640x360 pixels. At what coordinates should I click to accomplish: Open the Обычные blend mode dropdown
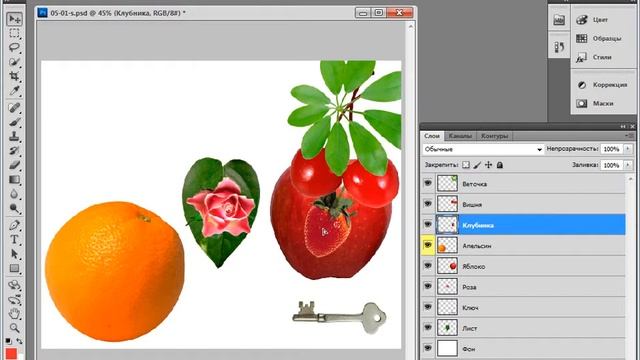pos(483,149)
